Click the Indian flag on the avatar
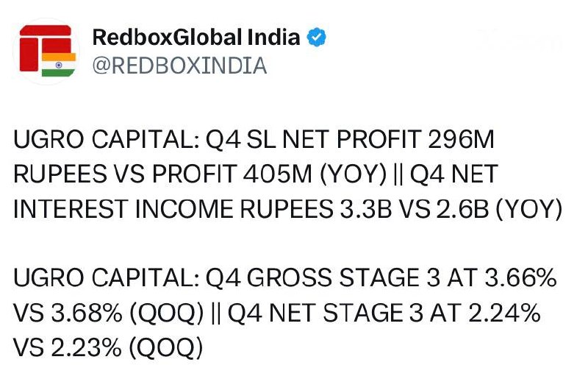The width and height of the screenshot is (588, 379). coord(59,64)
